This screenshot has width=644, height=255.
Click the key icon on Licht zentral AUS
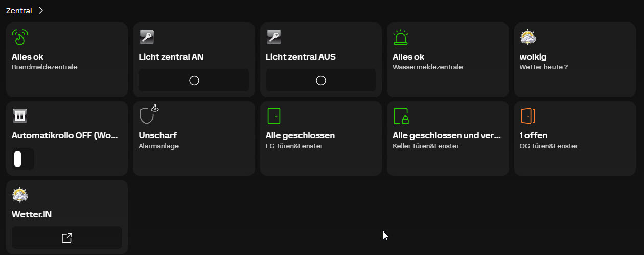[274, 37]
